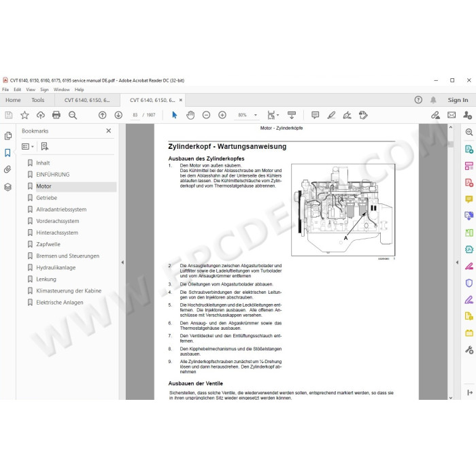476x476 pixels.
Task: Open zoom percentage dropdown arrow
Action: click(256, 115)
